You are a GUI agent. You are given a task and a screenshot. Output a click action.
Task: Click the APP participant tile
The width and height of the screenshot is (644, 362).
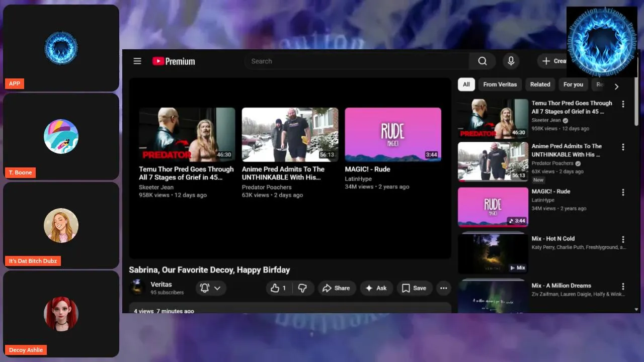click(61, 48)
